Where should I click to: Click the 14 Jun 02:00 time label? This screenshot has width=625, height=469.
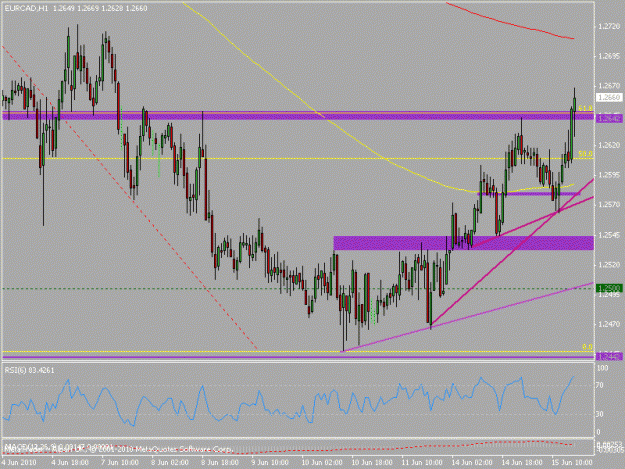pyautogui.click(x=472, y=463)
